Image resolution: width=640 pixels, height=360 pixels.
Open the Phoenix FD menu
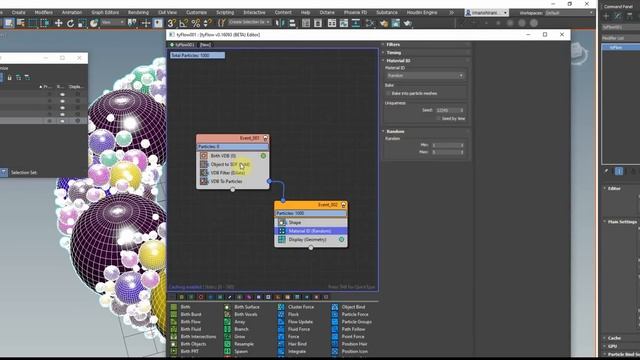[x=355, y=13]
